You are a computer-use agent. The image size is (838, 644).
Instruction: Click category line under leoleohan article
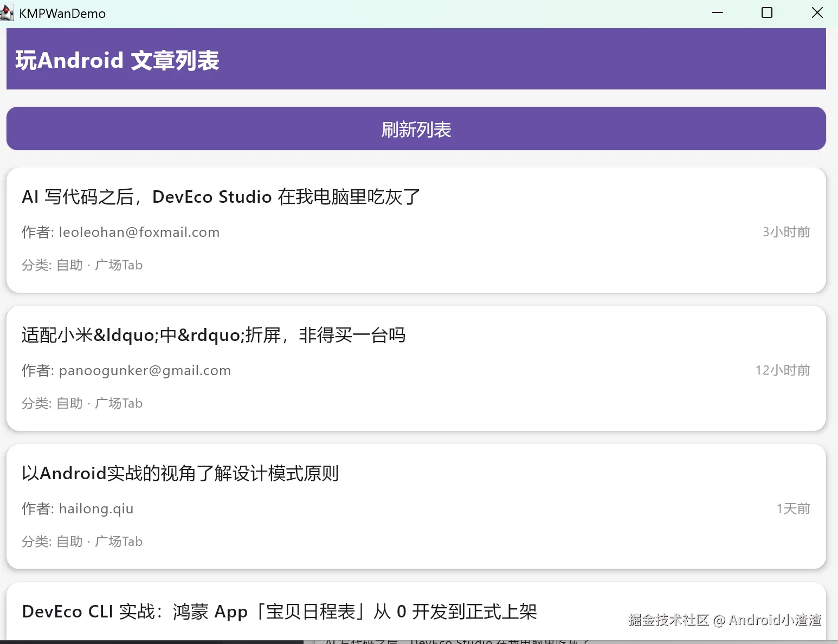click(x=82, y=265)
